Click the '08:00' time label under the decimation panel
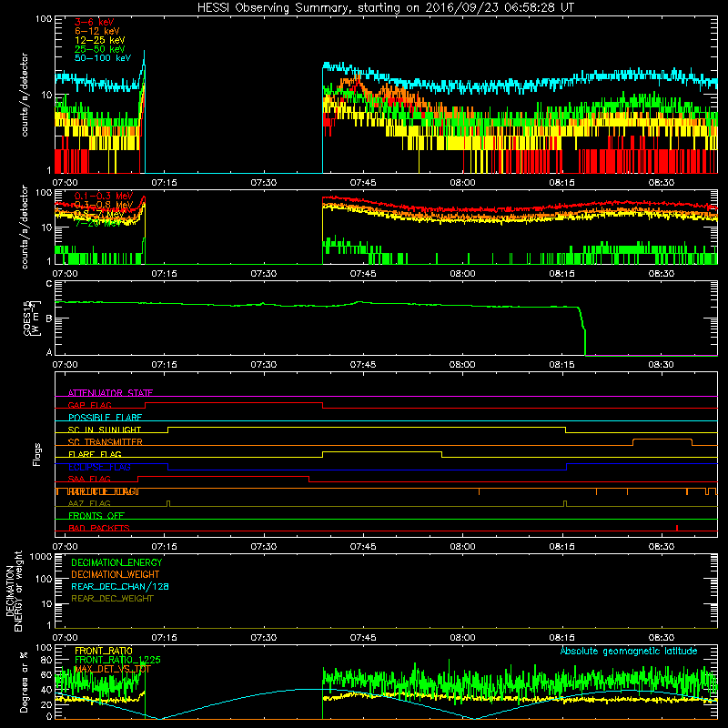Viewport: 728px width, 728px height. (462, 638)
